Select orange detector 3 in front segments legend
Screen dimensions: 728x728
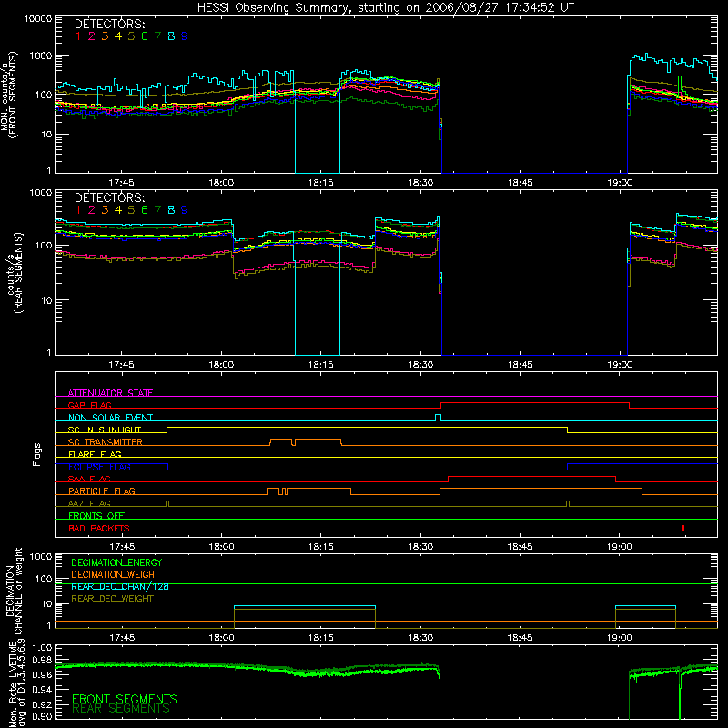pos(105,36)
